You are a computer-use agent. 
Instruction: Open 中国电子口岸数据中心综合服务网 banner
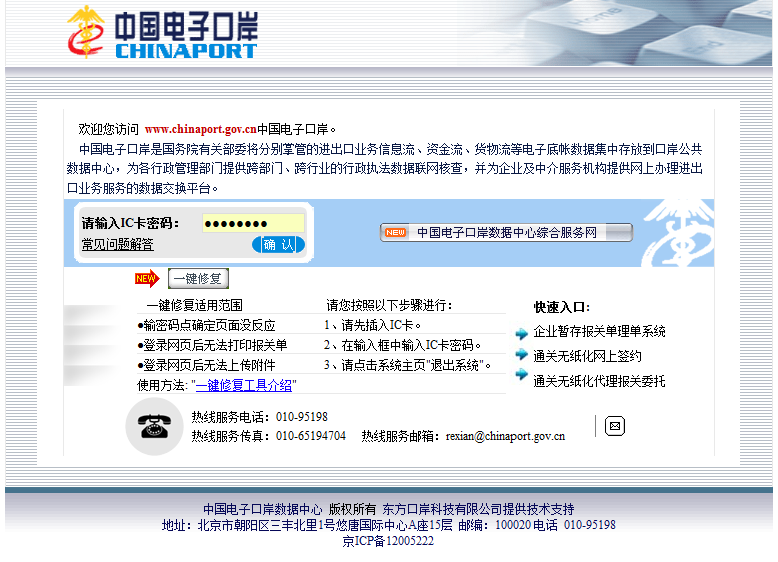(x=506, y=233)
